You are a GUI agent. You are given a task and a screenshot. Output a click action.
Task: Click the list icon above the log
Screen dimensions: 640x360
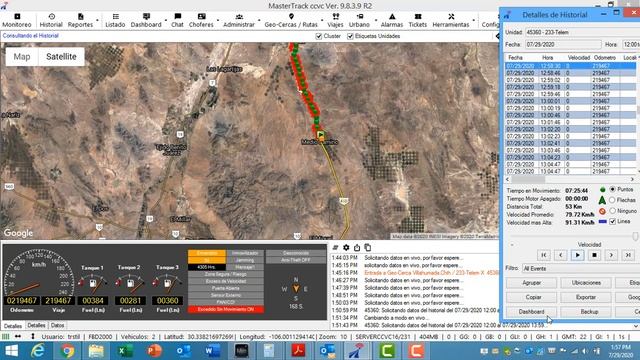point(335,247)
